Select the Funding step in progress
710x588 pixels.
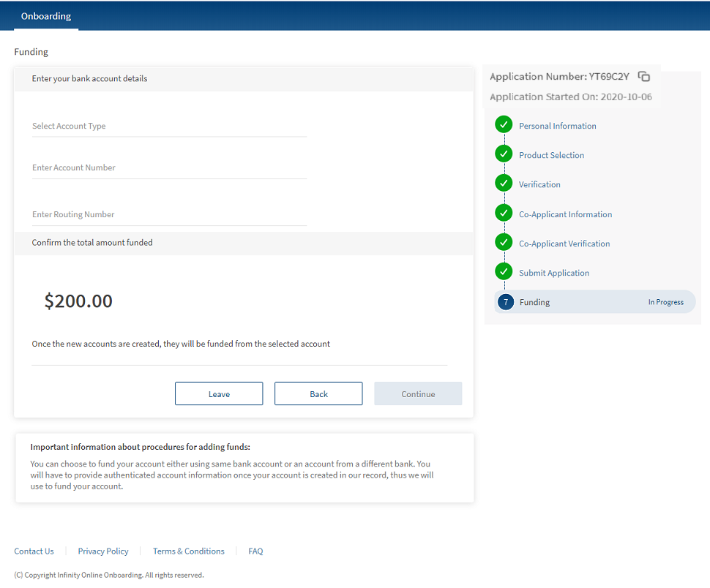coord(594,302)
